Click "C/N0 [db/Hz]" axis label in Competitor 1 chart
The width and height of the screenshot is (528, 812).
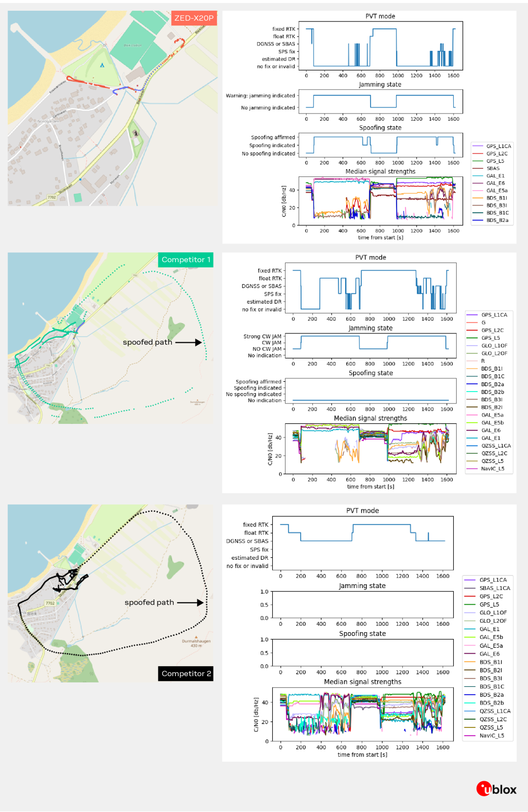pos(270,449)
